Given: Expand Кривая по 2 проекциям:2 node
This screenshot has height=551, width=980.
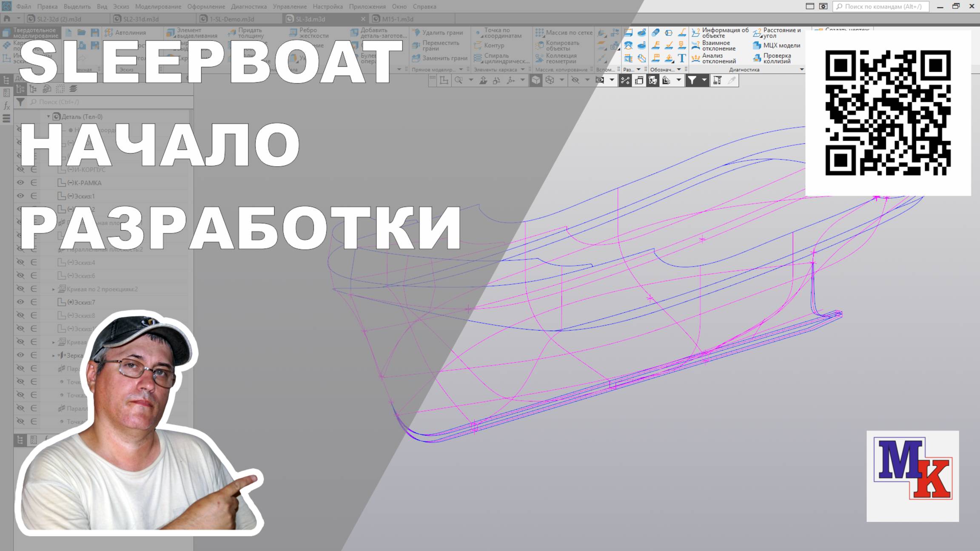Looking at the screenshot, I should [54, 289].
